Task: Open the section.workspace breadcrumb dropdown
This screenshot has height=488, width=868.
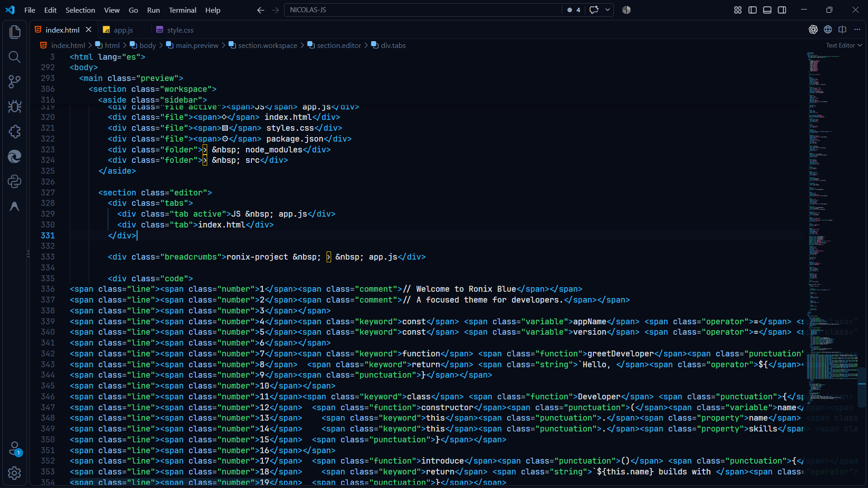Action: click(x=263, y=45)
